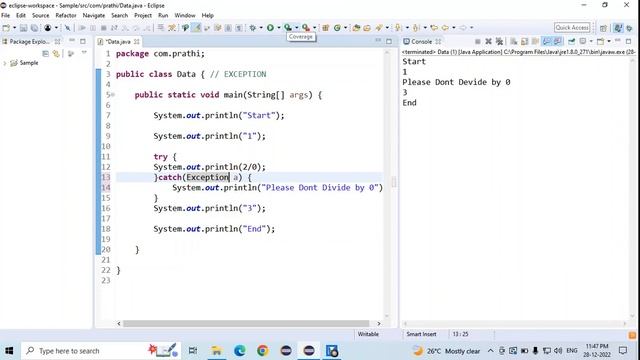Screen dimensions: 640x360
Task: Click the Next Annotation icon
Action: [x=398, y=28]
